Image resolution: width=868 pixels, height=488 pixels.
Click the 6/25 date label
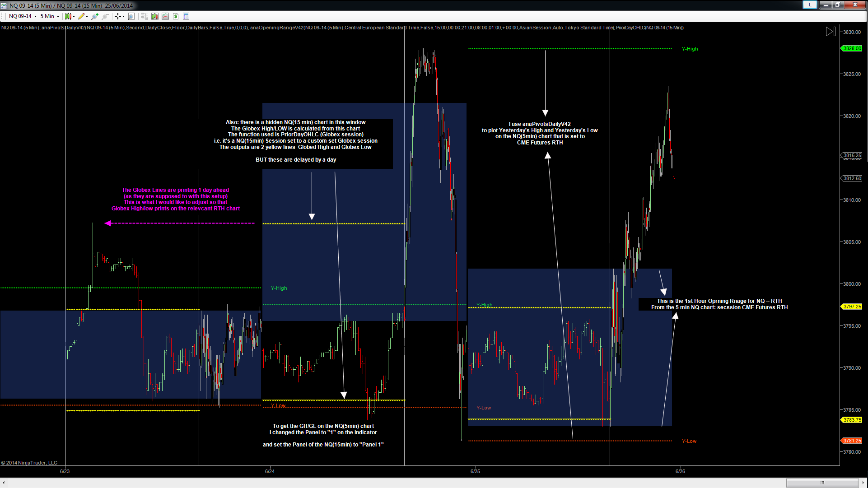tap(476, 471)
